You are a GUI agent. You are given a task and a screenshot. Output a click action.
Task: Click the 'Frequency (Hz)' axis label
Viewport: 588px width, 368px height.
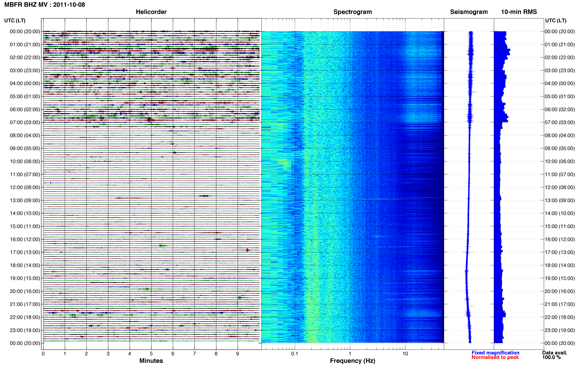(x=352, y=361)
